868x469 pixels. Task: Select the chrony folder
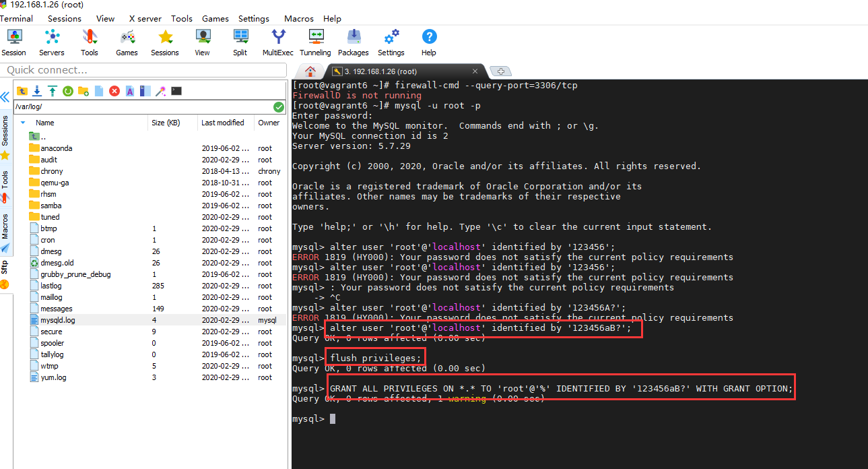coord(151,171)
